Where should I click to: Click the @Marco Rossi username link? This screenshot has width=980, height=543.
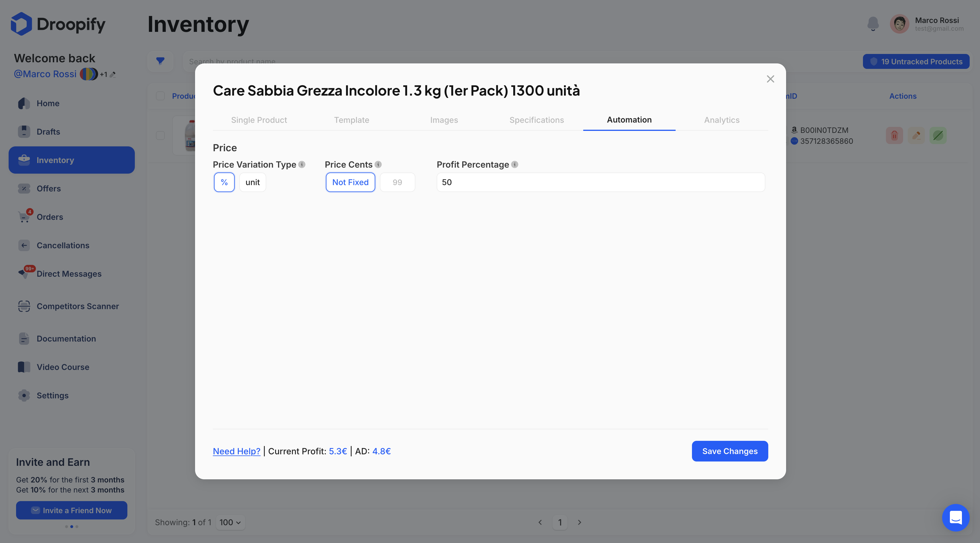pos(45,74)
